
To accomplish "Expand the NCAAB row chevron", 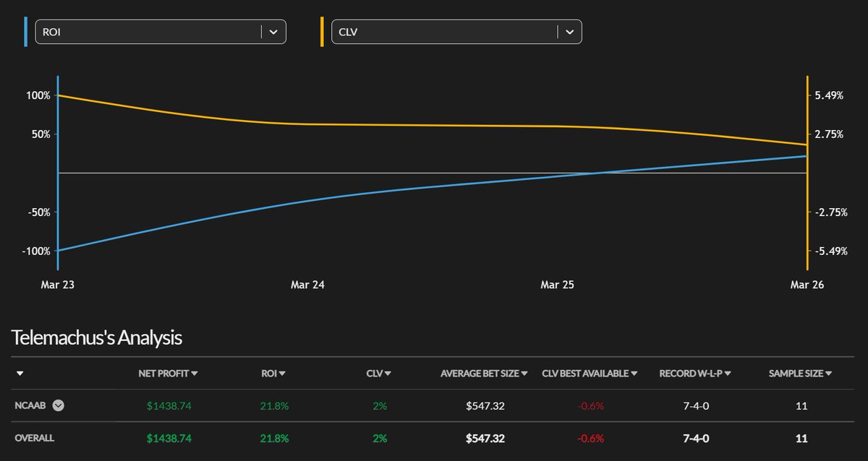I will coord(59,405).
